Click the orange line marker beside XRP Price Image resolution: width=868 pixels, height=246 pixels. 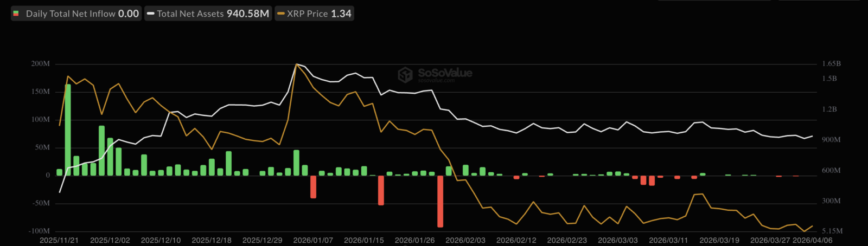(281, 14)
